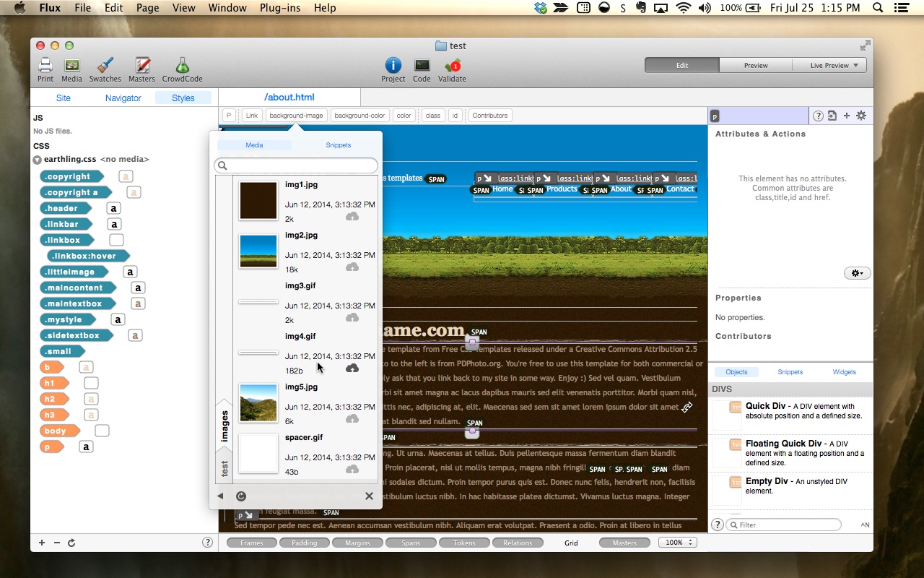The image size is (924, 578).
Task: Toggle the Grid display button
Action: (571, 543)
